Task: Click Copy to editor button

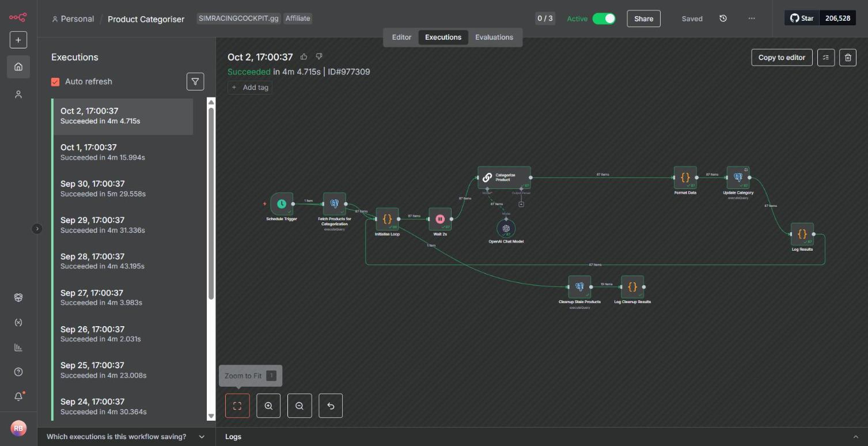Action: (x=782, y=57)
